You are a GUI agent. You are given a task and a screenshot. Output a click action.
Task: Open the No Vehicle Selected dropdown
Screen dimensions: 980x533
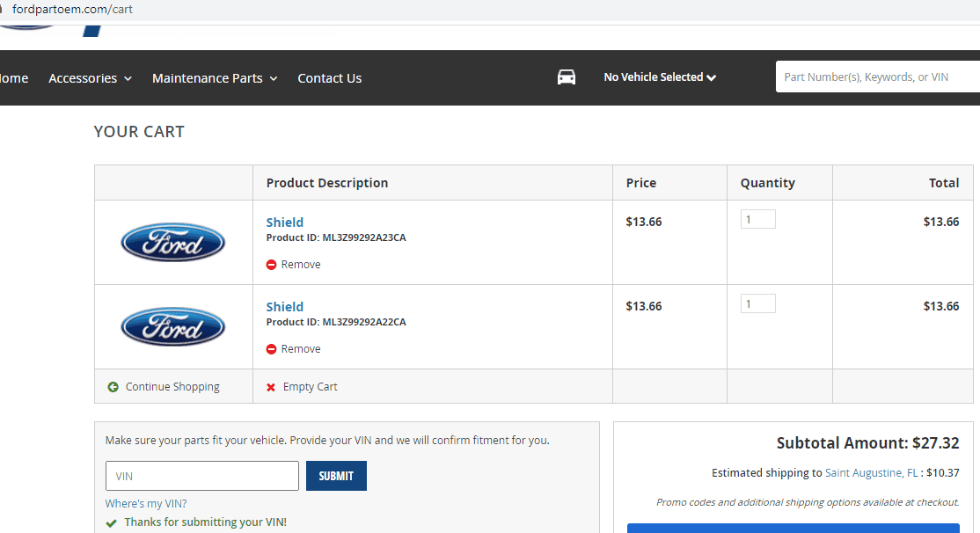click(660, 77)
